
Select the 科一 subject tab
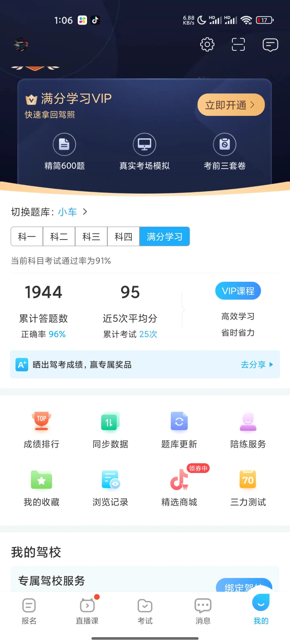pos(27,237)
